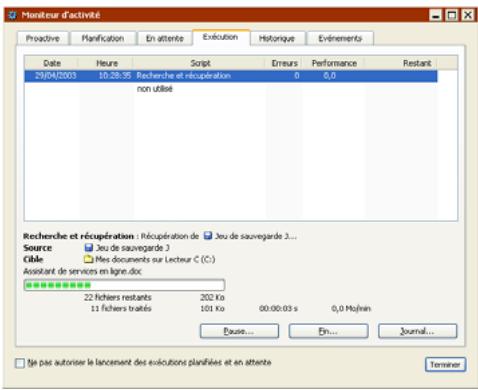Click the elapsed time 00:00:03 s value
The width and height of the screenshot is (478, 390).
pos(278,309)
